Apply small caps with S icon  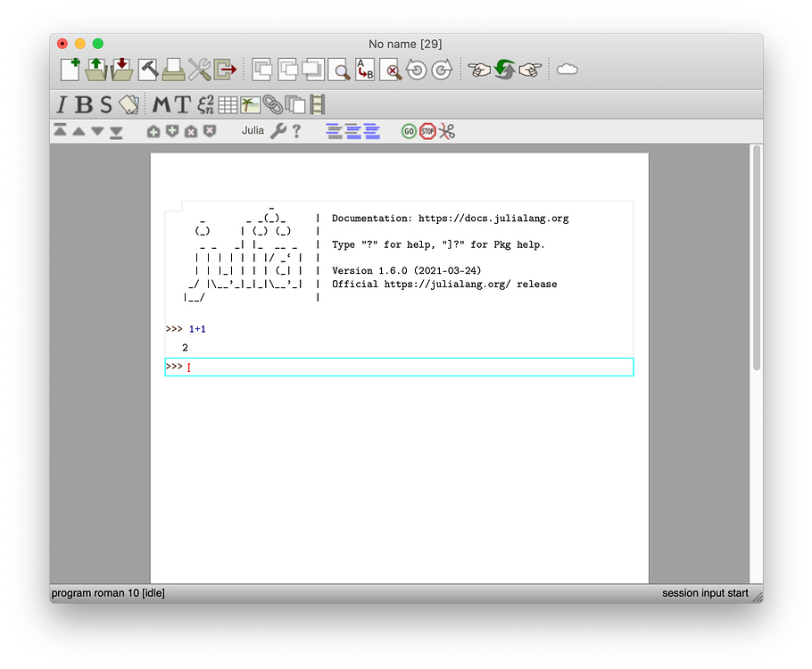[106, 104]
